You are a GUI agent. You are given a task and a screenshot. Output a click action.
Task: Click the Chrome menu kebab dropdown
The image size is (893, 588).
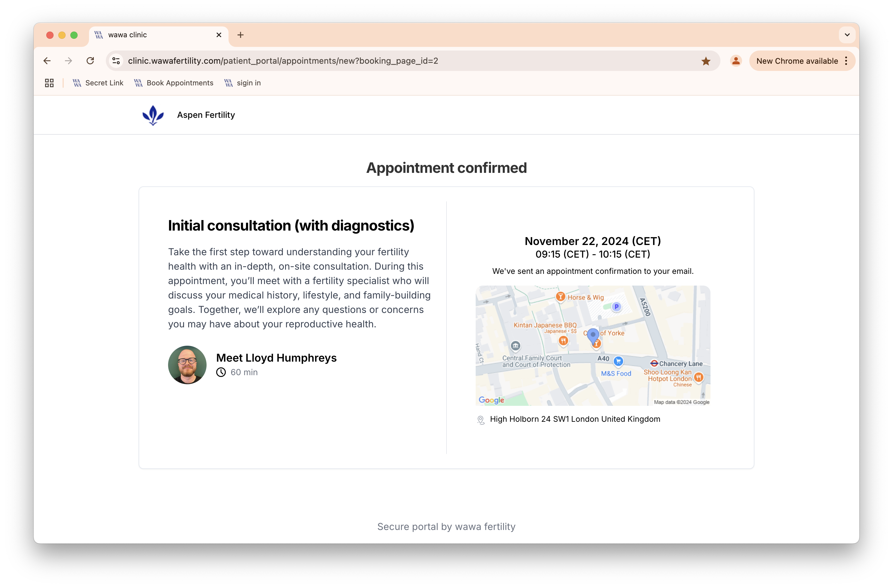pyautogui.click(x=846, y=61)
